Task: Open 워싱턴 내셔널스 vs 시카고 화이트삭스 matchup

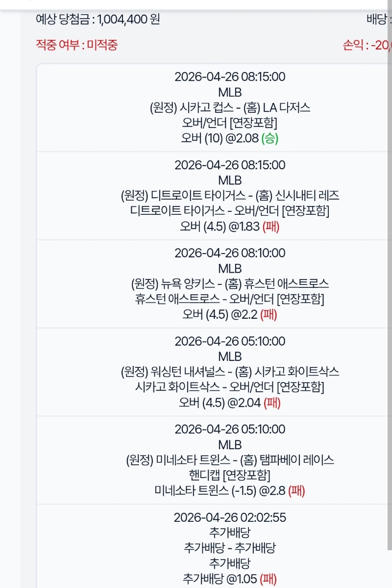Action: (230, 373)
